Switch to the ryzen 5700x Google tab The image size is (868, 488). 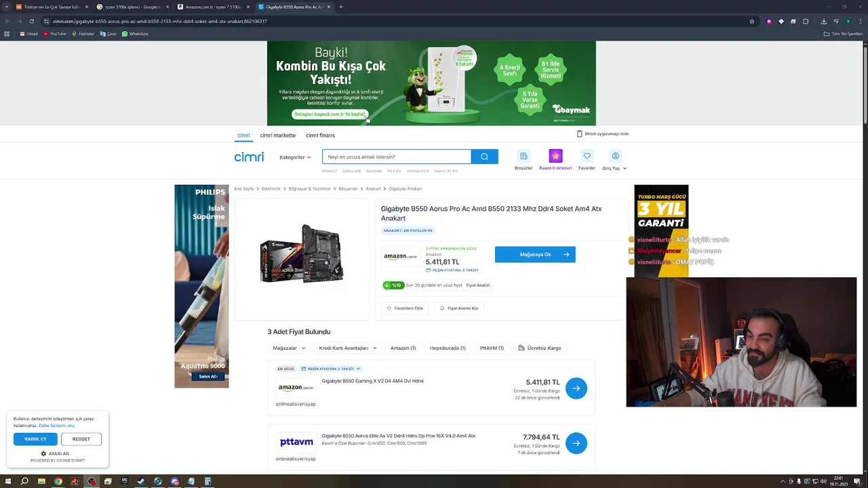(132, 7)
